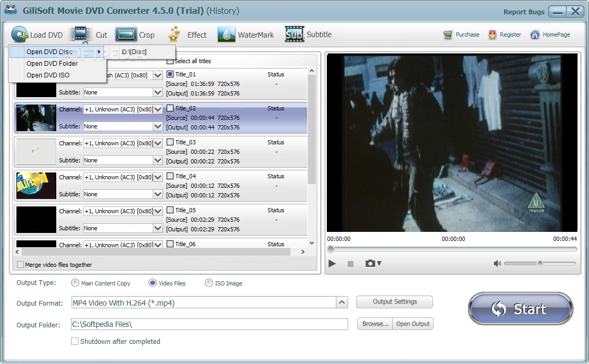The image size is (589, 364).
Task: Toggle the Title_01 checkbox
Action: pyautogui.click(x=170, y=74)
